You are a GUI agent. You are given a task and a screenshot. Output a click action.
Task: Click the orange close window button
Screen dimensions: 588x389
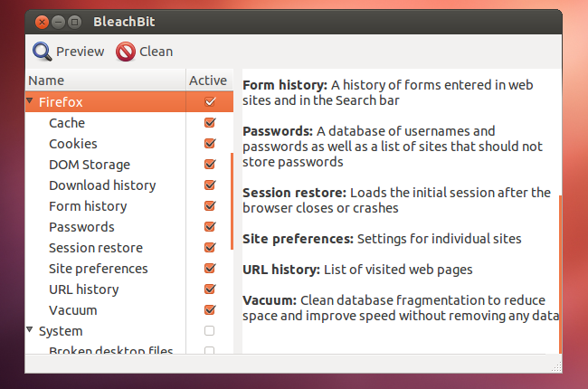[x=42, y=23]
